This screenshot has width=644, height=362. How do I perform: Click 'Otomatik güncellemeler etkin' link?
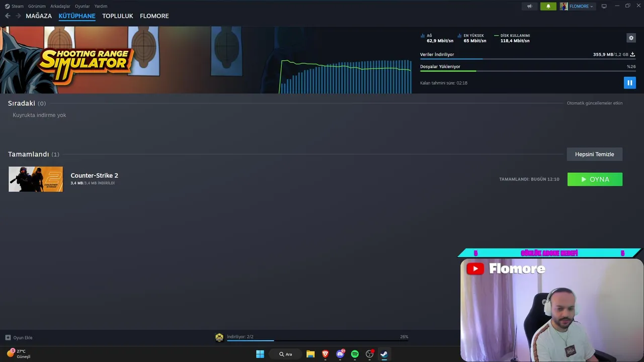tap(595, 103)
